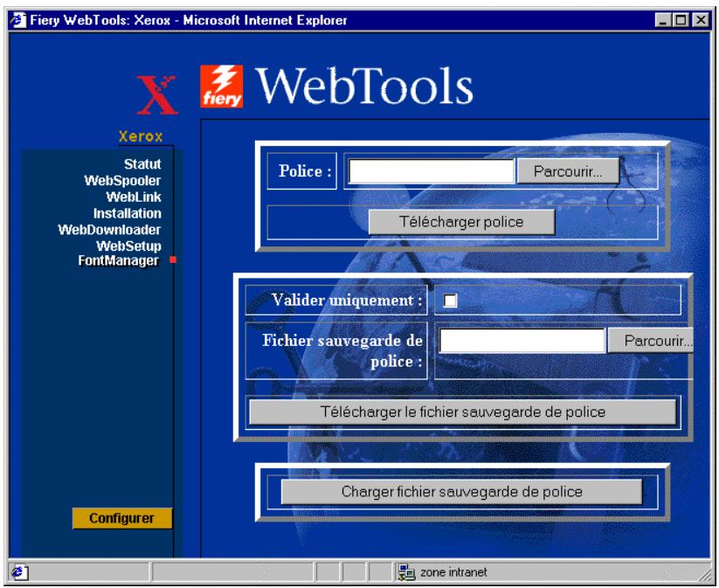This screenshot has height=588, width=719.
Task: Click Télécharger le fichier sauvegarde de police
Action: click(462, 412)
